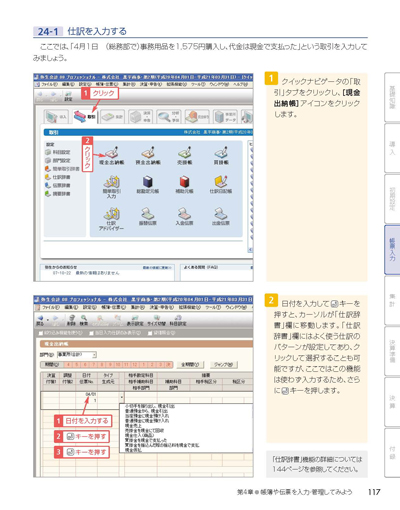The height and width of the screenshot is (510, 400).
Task: Open the 振替伝票 slip icon
Action: pyautogui.click(x=148, y=217)
